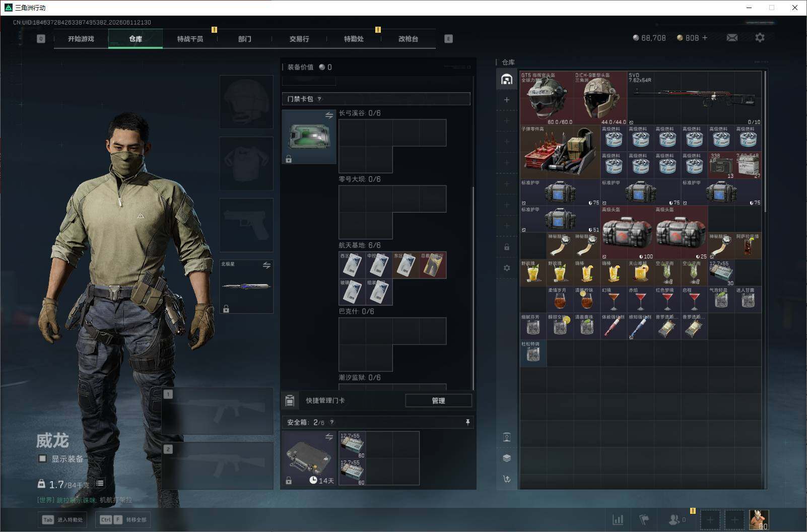Image resolution: width=807 pixels, height=532 pixels.
Task: Open the 门禁卡包 help question mark
Action: point(319,99)
